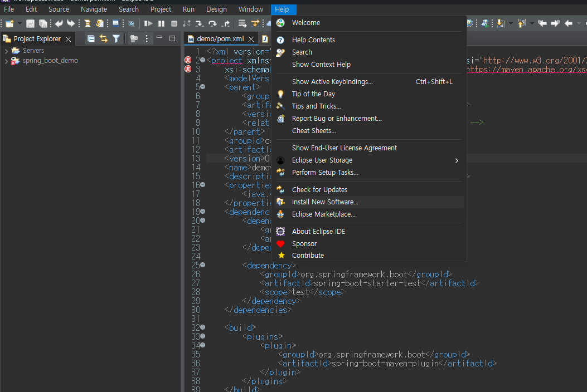
Task: Click About Eclipse IDE
Action: [x=369, y=232]
